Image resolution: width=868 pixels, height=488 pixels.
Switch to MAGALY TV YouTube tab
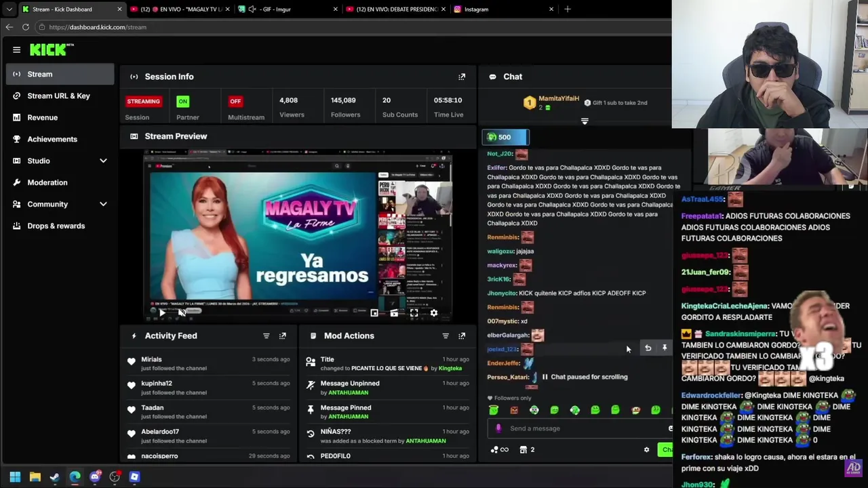coord(182,9)
